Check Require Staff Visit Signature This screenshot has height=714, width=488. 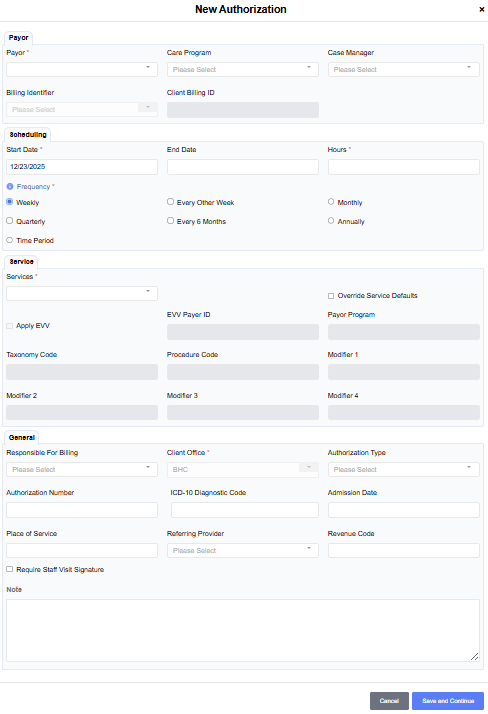[x=10, y=569]
